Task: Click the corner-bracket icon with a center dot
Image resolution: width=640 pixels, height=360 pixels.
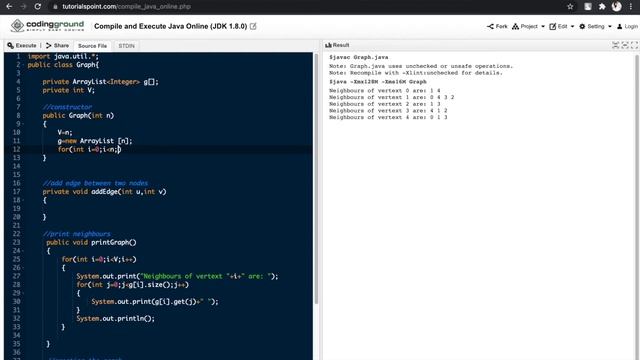Action: coord(625,45)
